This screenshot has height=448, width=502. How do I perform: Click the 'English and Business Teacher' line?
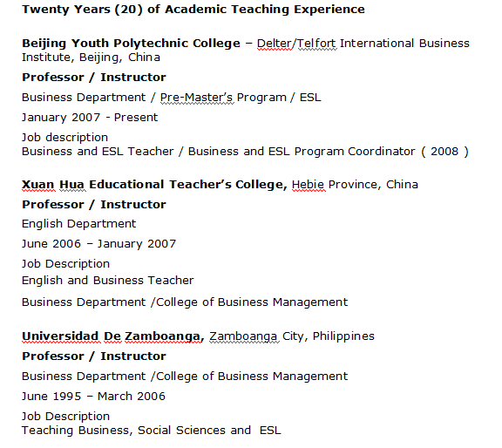point(107,281)
